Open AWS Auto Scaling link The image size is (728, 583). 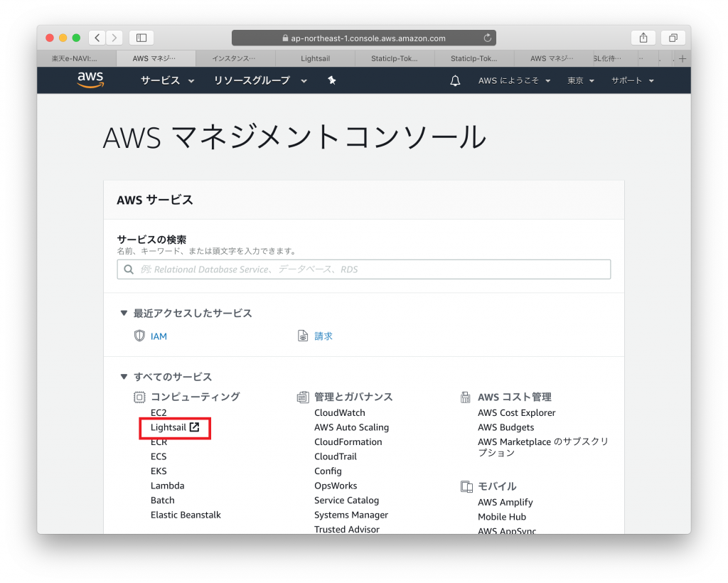click(351, 427)
